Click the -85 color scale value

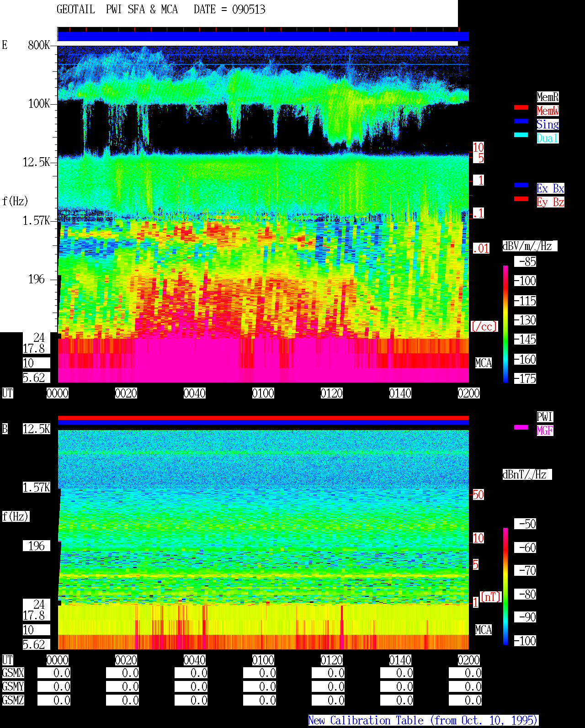525,262
